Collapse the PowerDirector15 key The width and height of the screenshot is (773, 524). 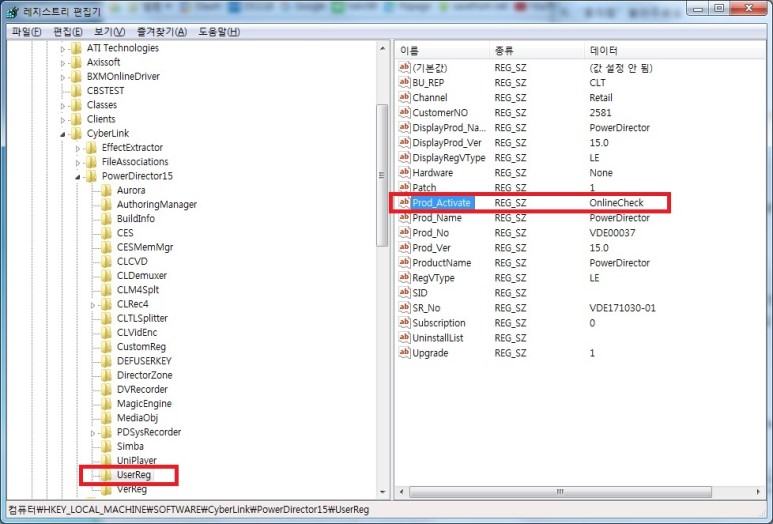pyautogui.click(x=77, y=177)
